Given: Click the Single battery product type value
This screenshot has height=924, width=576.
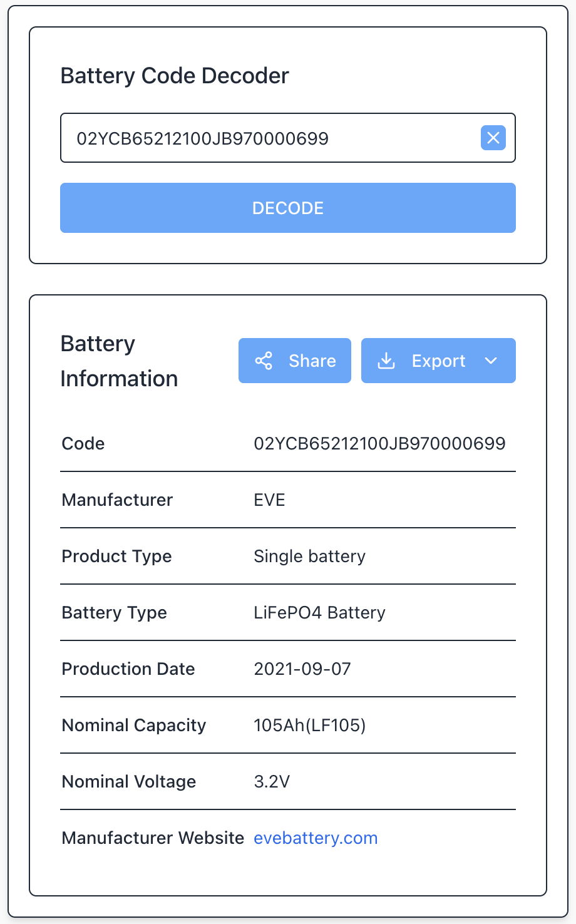Looking at the screenshot, I should coord(309,556).
